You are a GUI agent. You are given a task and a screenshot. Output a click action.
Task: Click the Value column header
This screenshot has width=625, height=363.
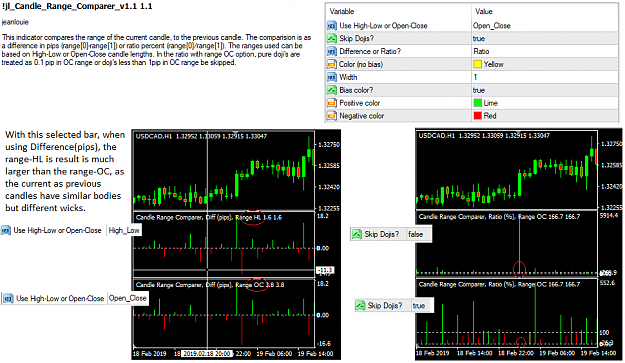pyautogui.click(x=483, y=12)
